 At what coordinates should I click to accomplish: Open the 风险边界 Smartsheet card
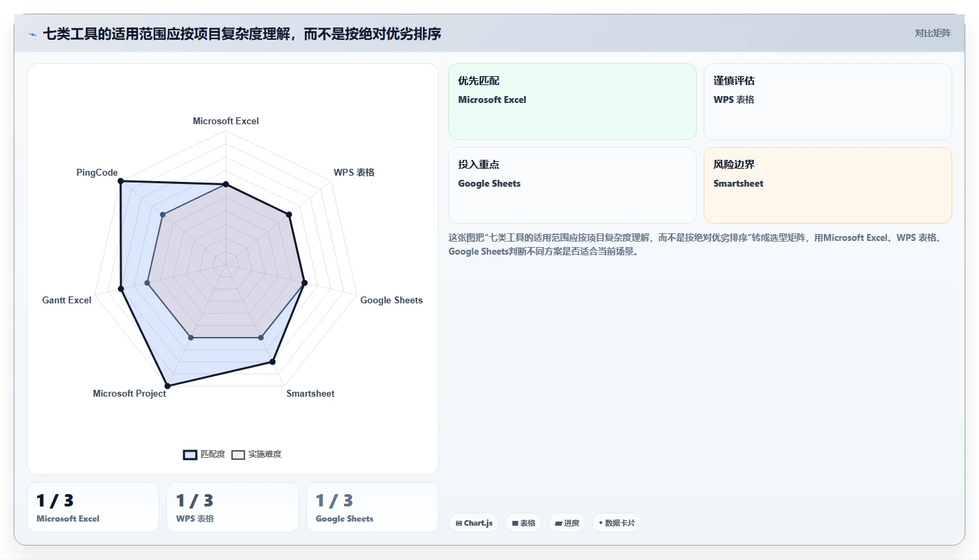point(828,185)
